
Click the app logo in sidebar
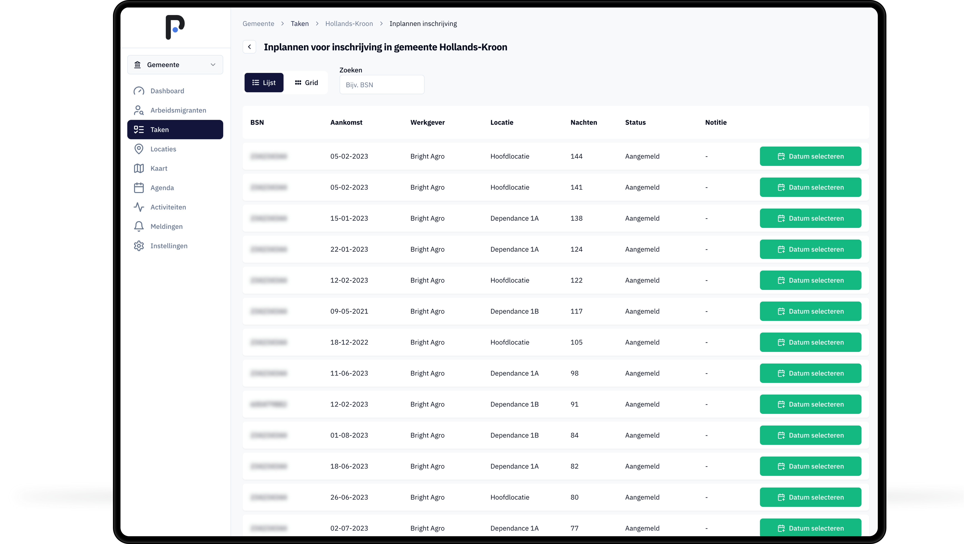coord(175,27)
